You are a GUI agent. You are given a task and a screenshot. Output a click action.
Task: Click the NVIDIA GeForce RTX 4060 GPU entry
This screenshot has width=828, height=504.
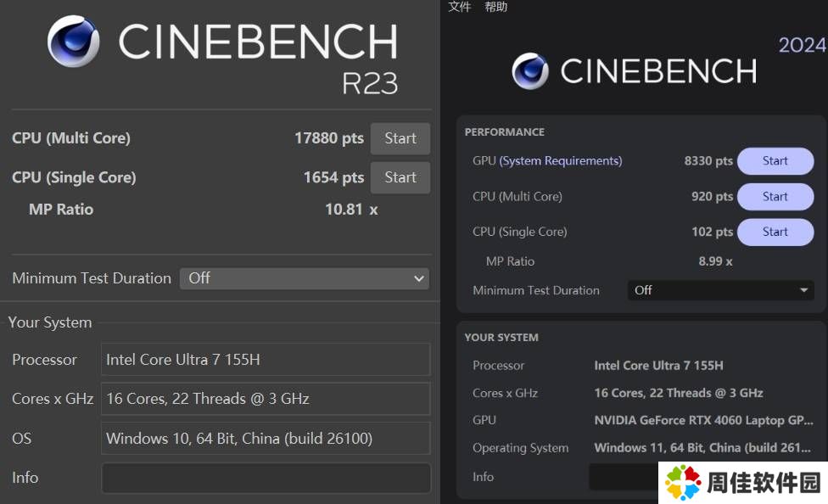tap(703, 420)
